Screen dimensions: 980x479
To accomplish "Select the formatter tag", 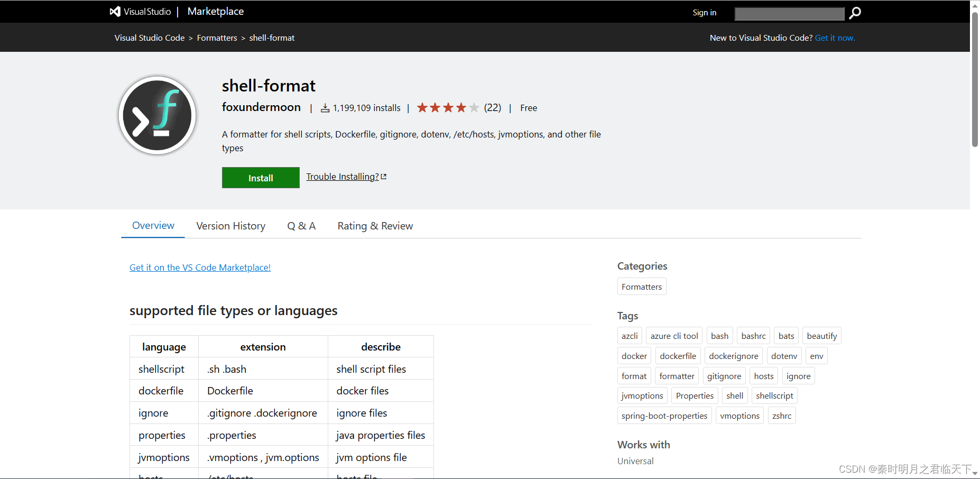I will click(677, 376).
